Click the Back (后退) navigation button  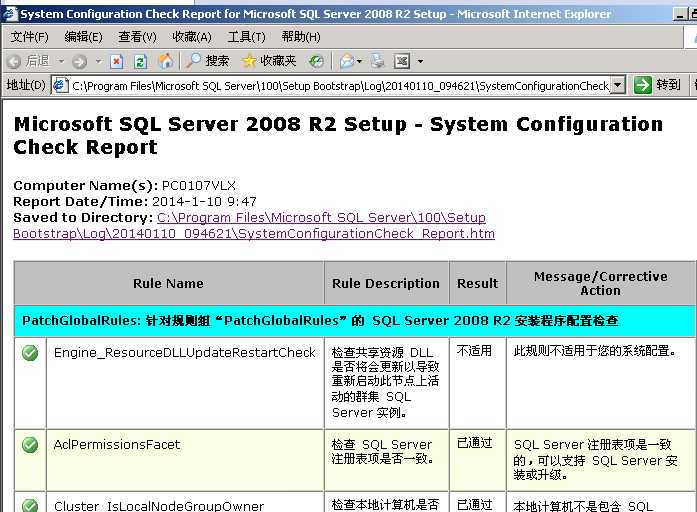(28, 61)
